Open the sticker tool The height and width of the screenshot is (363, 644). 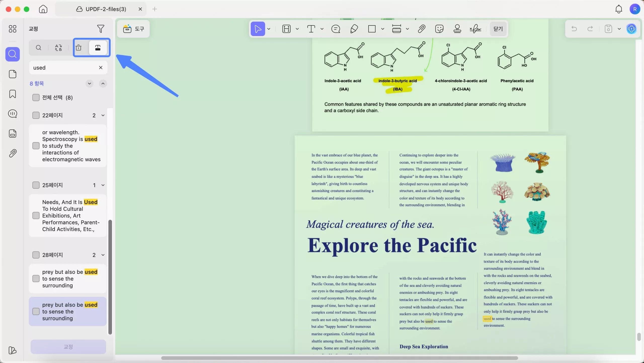pyautogui.click(x=439, y=29)
